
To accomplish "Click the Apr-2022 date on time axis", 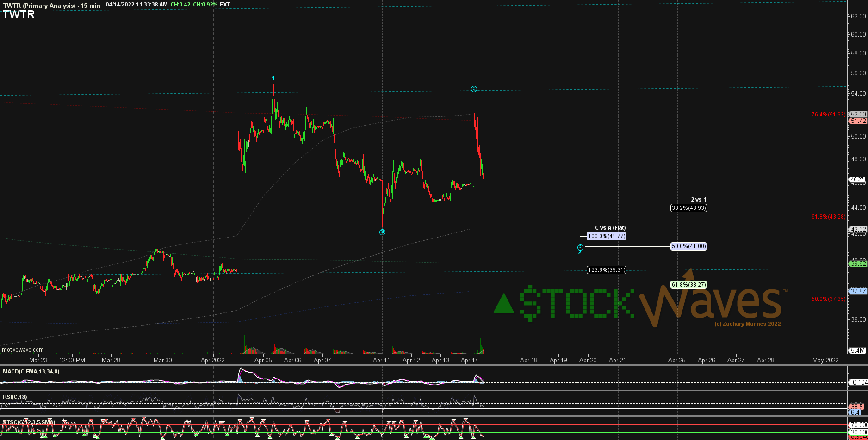I will pyautogui.click(x=213, y=360).
